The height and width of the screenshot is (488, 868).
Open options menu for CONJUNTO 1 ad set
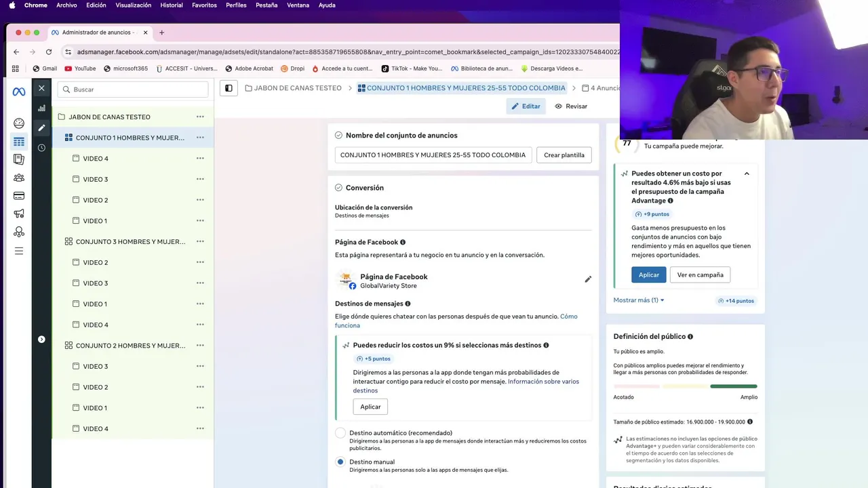click(200, 138)
